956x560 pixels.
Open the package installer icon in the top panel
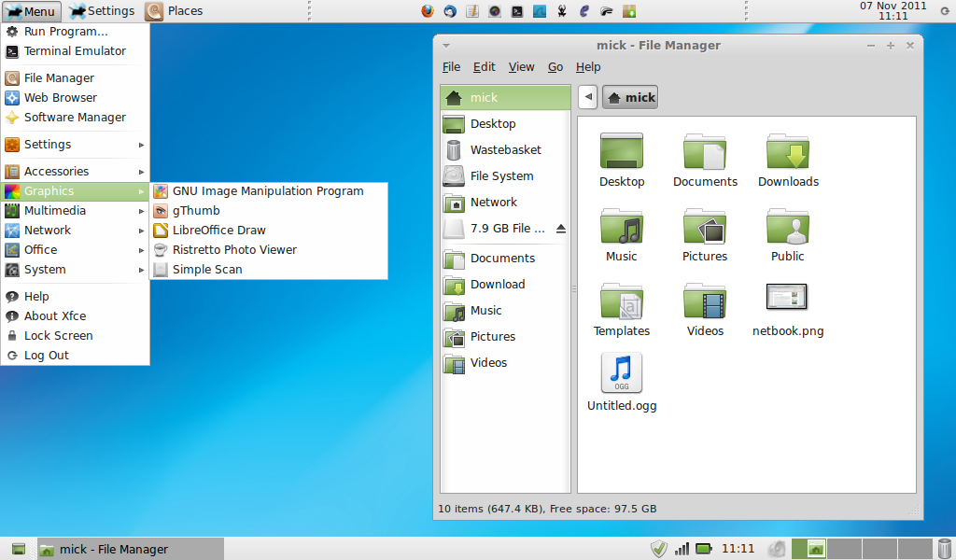pos(629,11)
